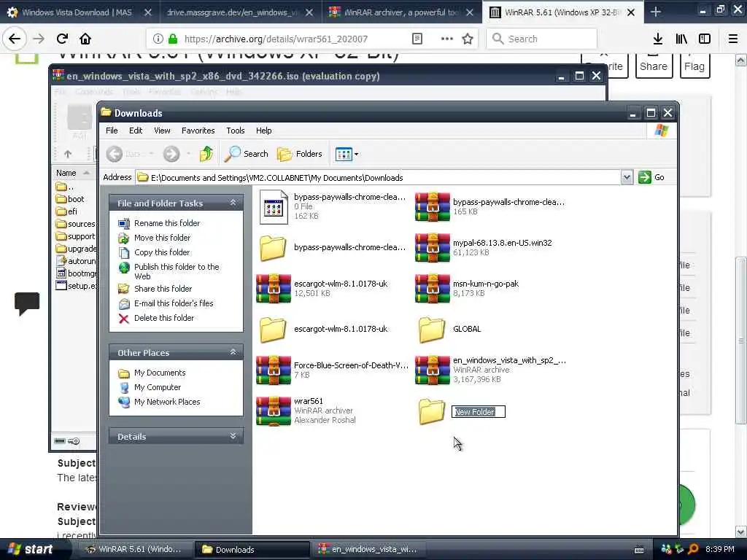Select the msn-kum-n-go-pak archive icon
This screenshot has width=747, height=560.
coord(432,289)
